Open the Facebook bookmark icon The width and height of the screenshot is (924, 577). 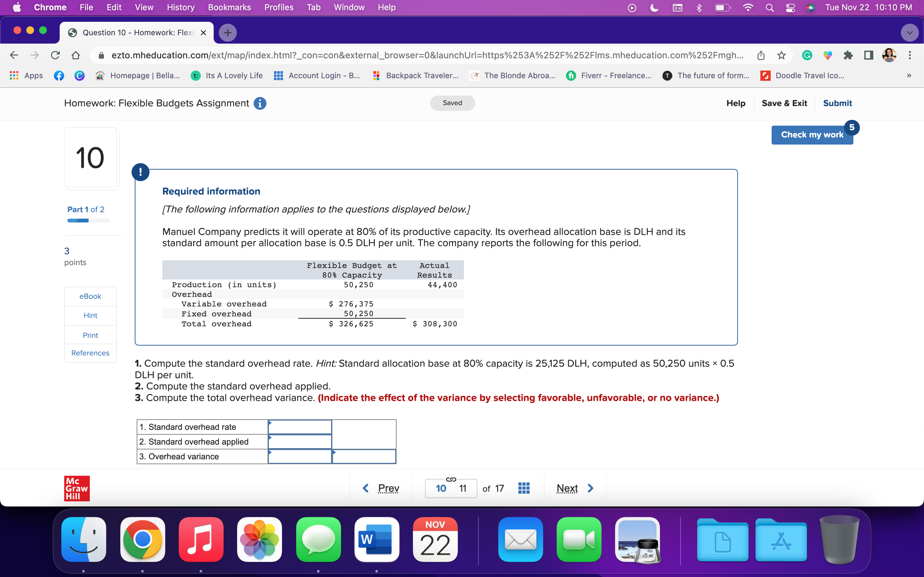click(59, 76)
